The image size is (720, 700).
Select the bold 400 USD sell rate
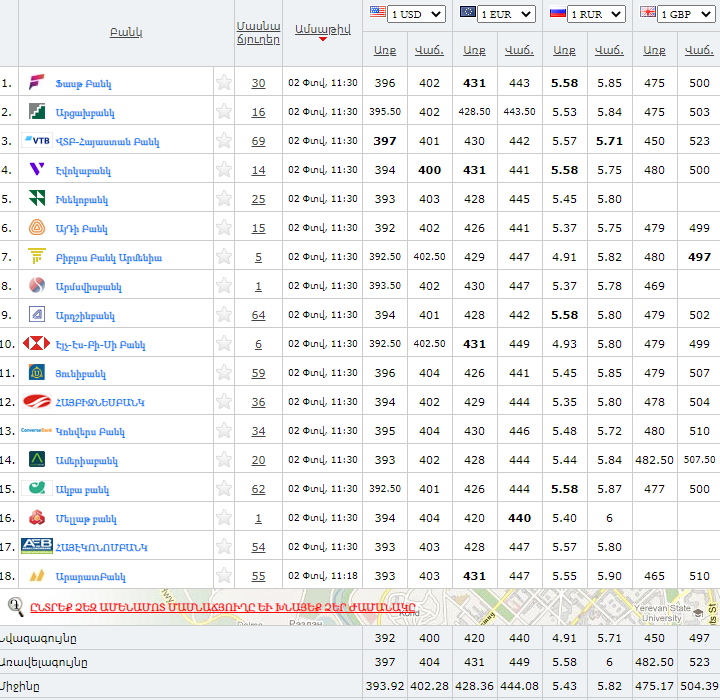429,170
